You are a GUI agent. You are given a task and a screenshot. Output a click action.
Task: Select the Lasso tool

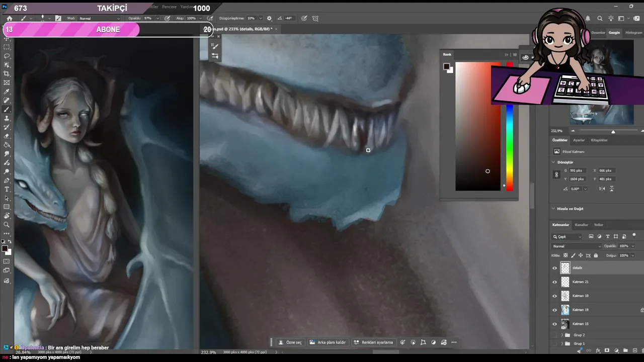pos(7,56)
